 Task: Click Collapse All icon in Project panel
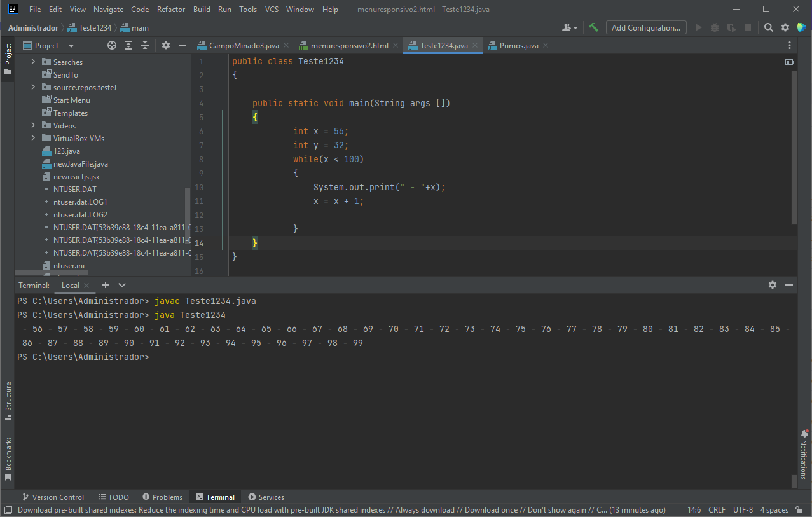[145, 45]
